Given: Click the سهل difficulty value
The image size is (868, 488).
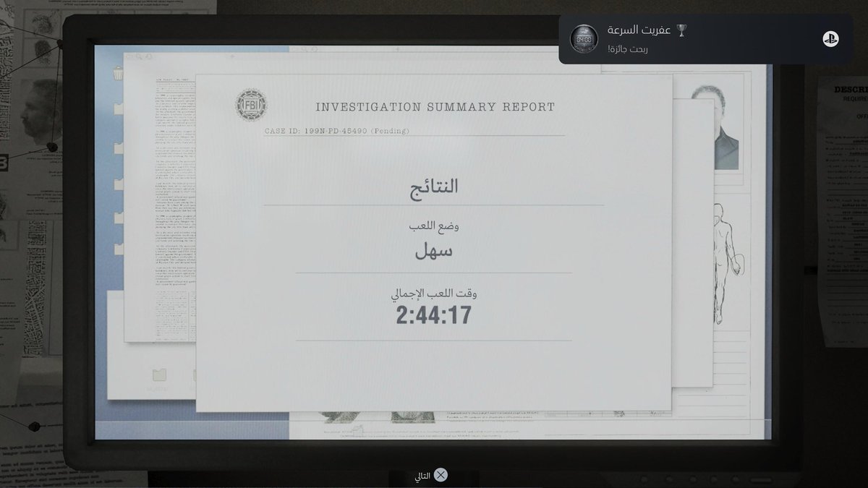Looking at the screenshot, I should tap(434, 251).
